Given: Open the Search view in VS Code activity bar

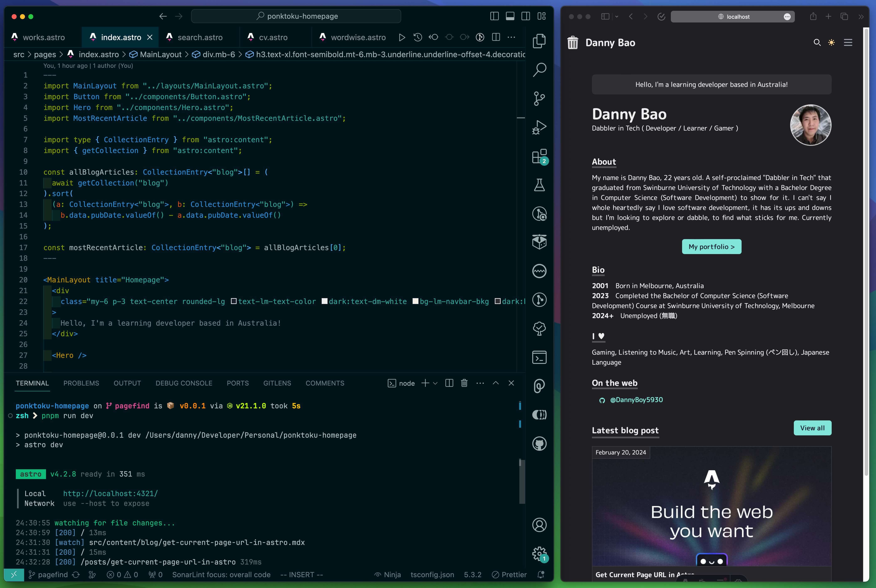Looking at the screenshot, I should point(539,69).
